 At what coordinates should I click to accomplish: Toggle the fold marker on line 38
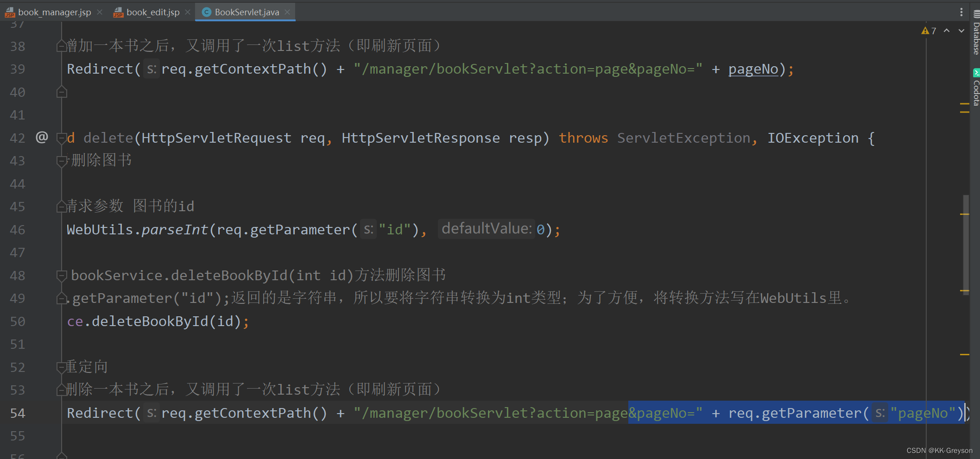[x=62, y=46]
